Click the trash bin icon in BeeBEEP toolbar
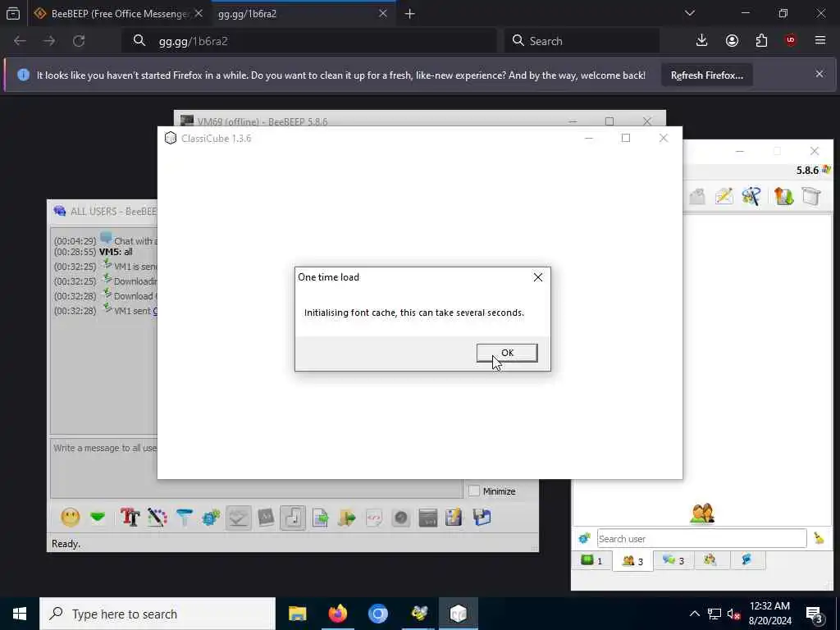 (x=811, y=196)
